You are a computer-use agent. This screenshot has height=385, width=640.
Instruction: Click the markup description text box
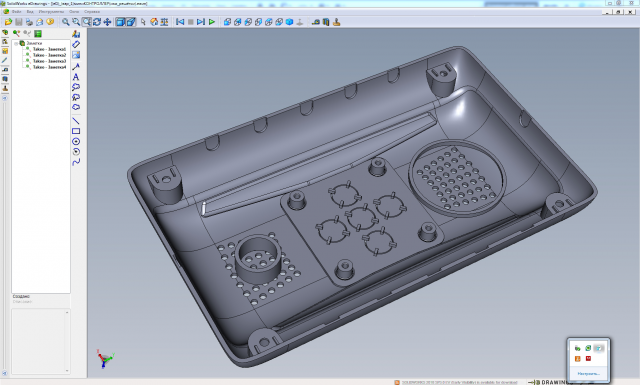(x=40, y=341)
